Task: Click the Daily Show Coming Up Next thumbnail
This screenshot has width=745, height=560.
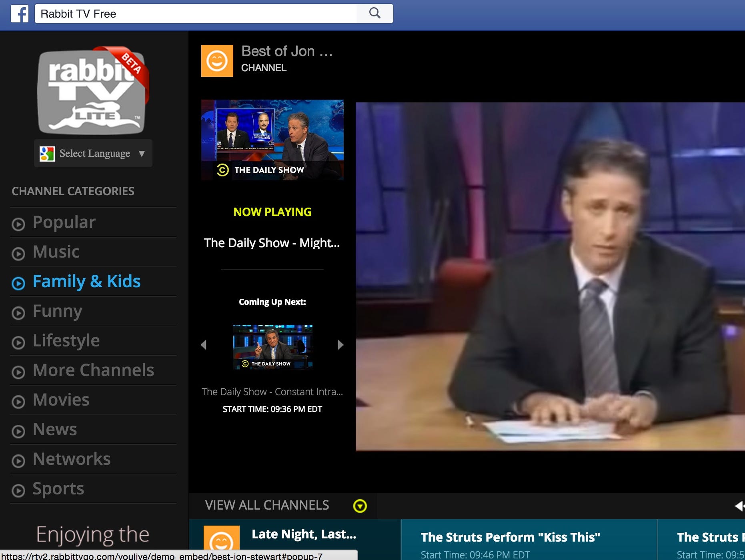Action: tap(272, 347)
